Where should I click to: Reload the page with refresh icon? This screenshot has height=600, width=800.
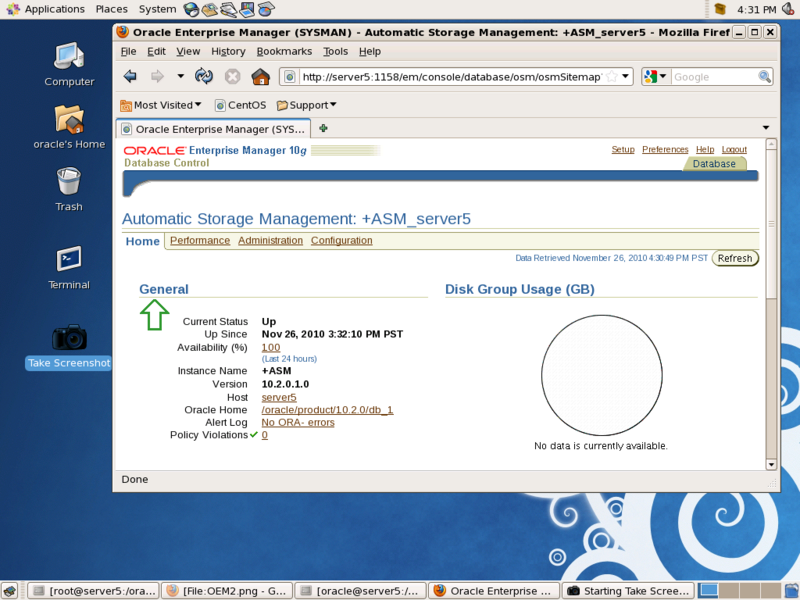[204, 77]
